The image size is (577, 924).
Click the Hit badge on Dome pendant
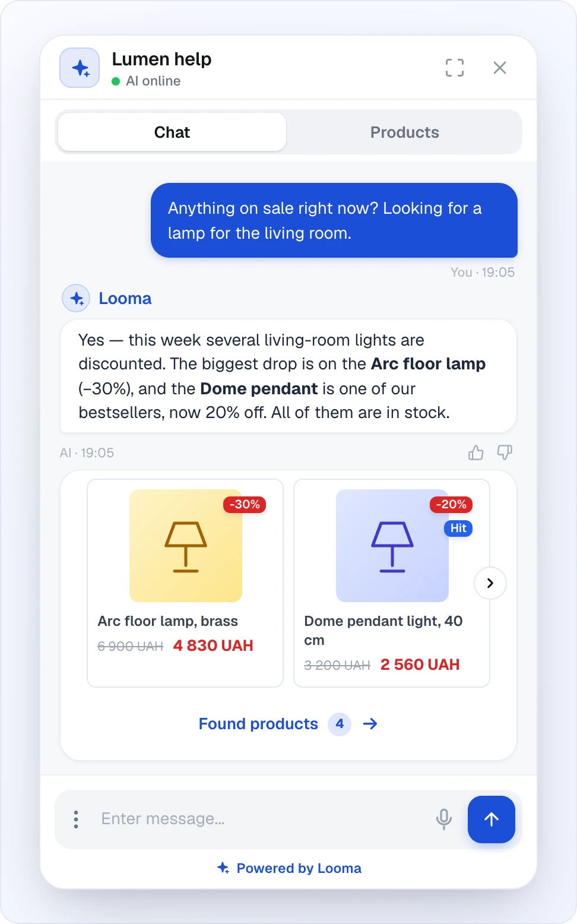pos(458,529)
